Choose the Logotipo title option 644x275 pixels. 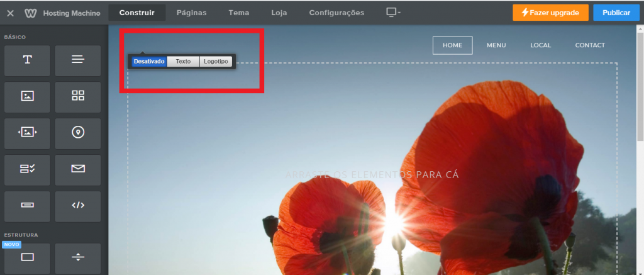[x=216, y=62]
